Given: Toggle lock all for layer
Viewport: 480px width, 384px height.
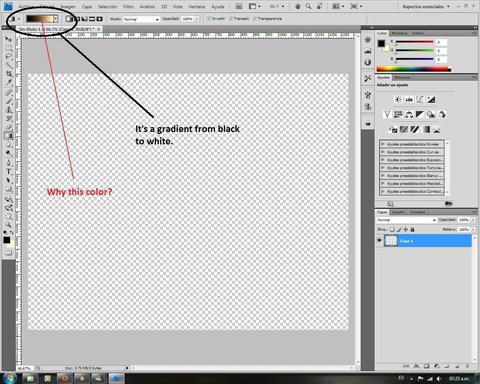Looking at the screenshot, I should [413, 229].
